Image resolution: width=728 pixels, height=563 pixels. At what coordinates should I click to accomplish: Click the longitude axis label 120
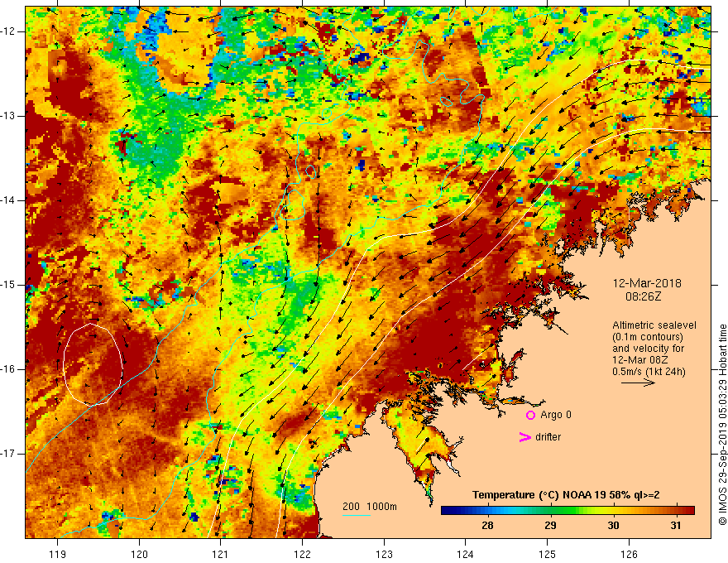pos(139,554)
